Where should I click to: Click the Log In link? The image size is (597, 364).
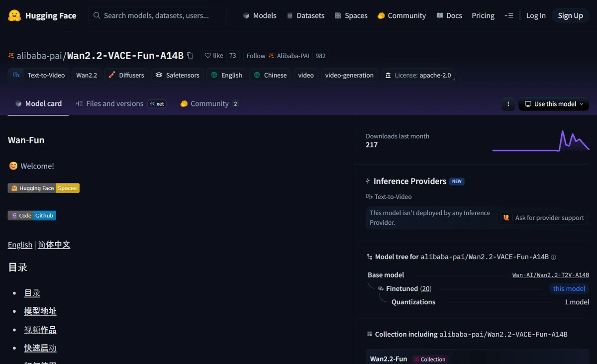536,15
